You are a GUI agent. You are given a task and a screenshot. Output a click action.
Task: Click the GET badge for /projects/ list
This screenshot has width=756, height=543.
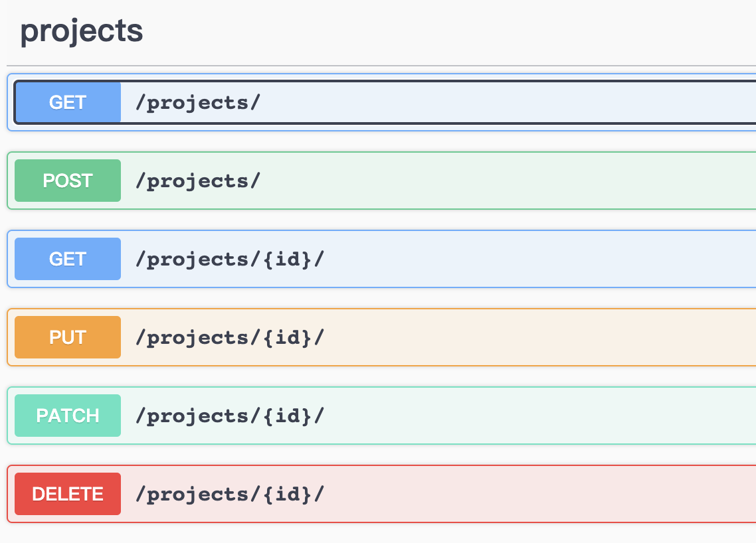[x=68, y=102]
